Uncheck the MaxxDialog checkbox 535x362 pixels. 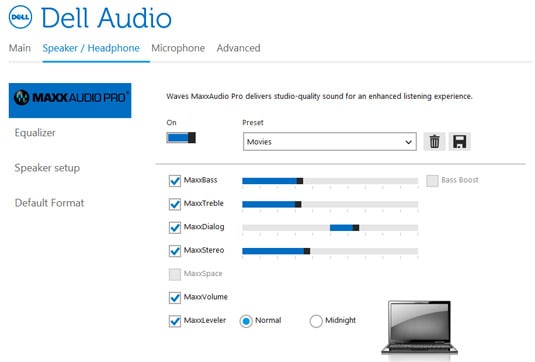click(x=175, y=227)
